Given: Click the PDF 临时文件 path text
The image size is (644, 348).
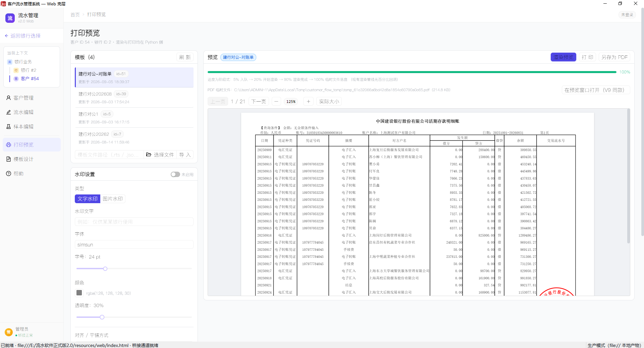Looking at the screenshot, I should [329, 90].
